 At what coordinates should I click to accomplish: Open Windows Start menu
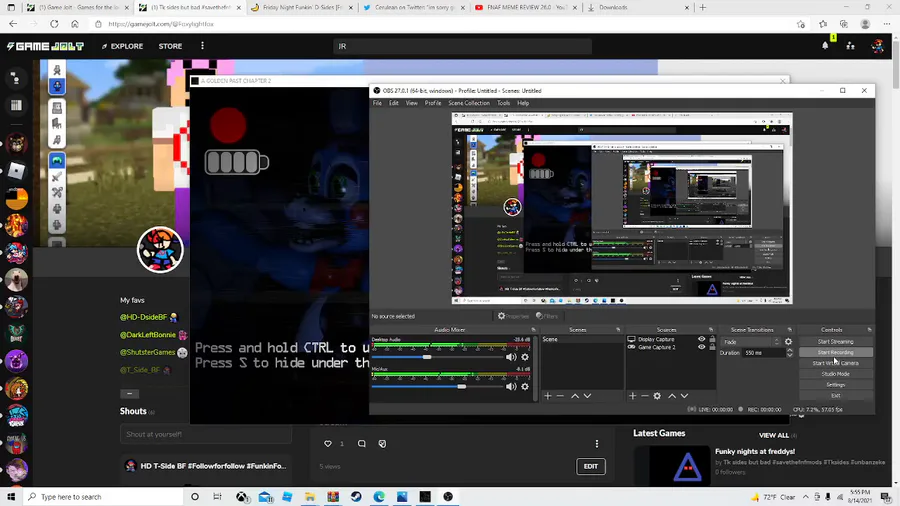pyautogui.click(x=11, y=497)
